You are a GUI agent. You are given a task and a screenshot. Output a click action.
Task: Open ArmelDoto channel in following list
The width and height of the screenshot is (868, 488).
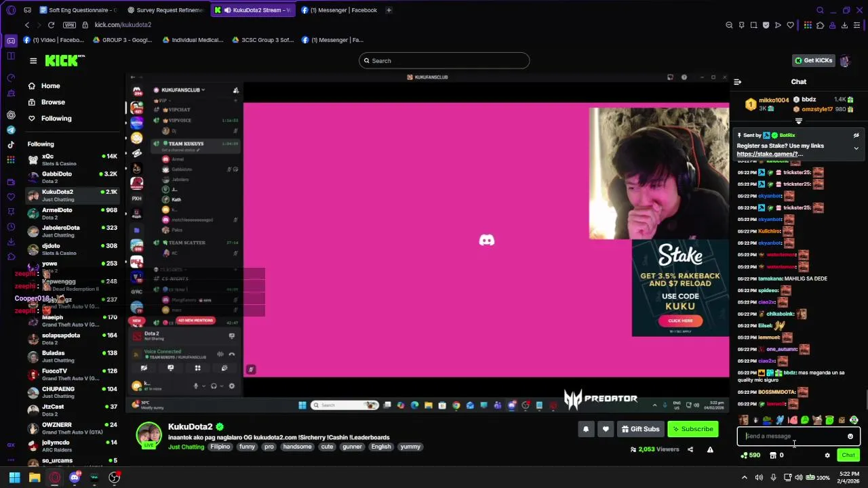(73, 213)
